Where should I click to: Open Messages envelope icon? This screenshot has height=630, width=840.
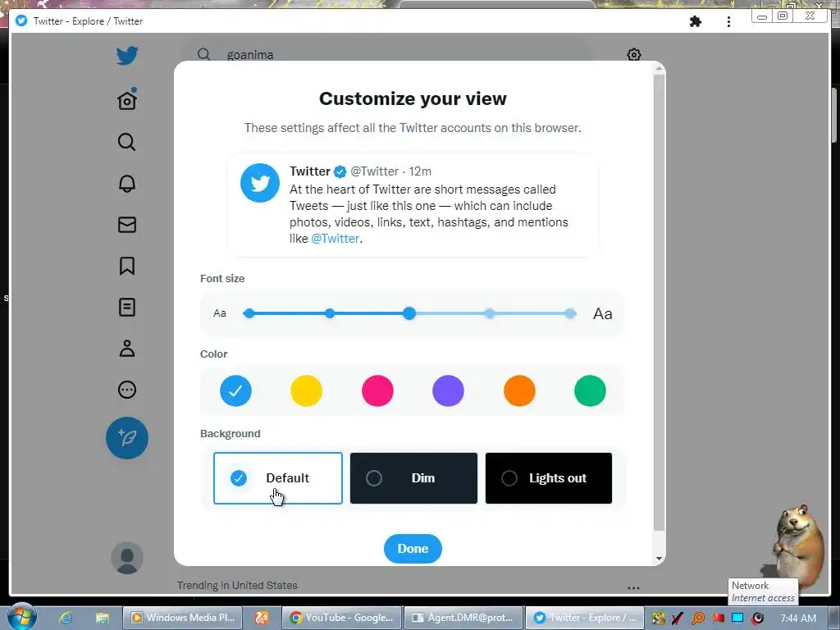(127, 225)
